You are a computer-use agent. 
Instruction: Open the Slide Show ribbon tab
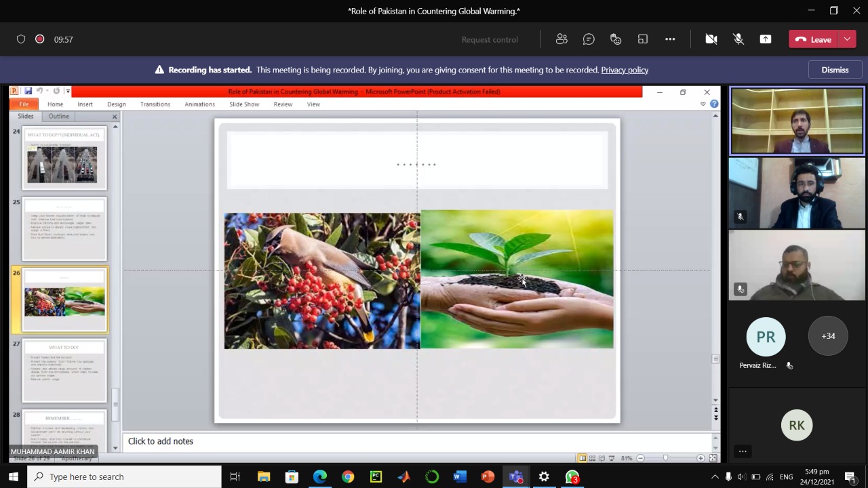244,104
